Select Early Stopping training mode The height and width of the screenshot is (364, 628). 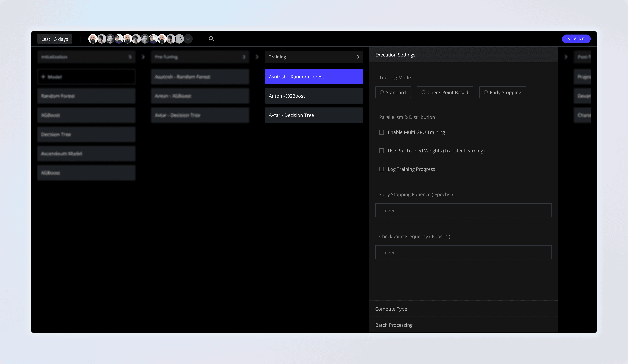(502, 92)
